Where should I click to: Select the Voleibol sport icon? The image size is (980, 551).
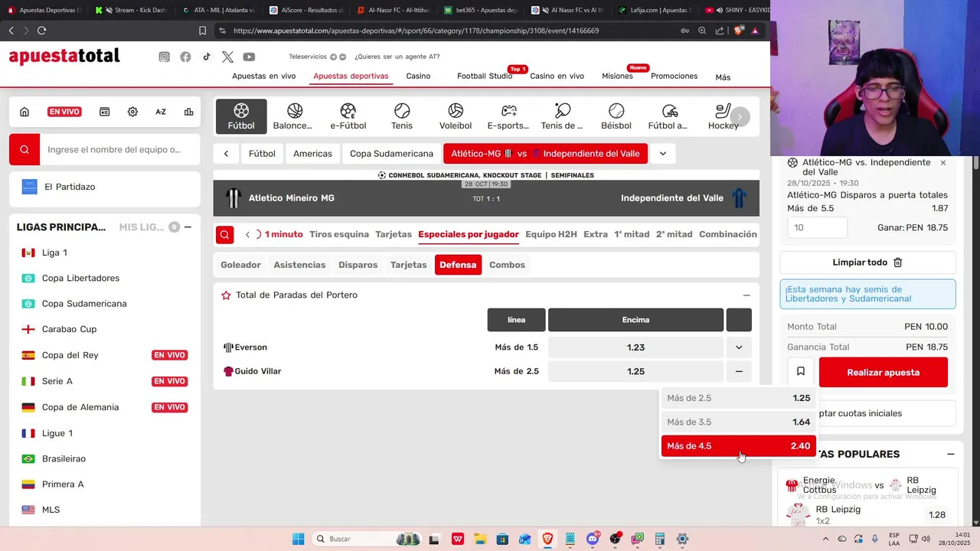point(456,116)
